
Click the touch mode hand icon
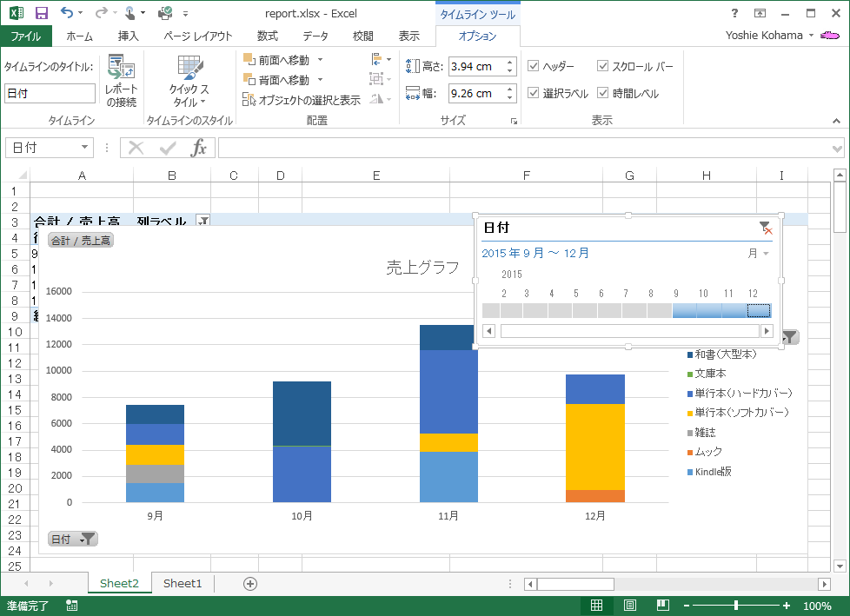coord(130,12)
